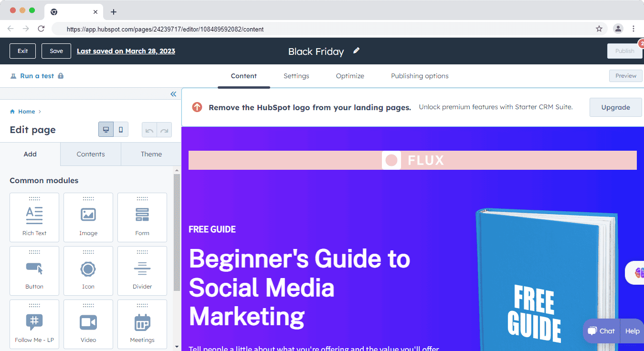The height and width of the screenshot is (351, 644).
Task: Click the pencil icon to rename page
Action: [x=356, y=51]
